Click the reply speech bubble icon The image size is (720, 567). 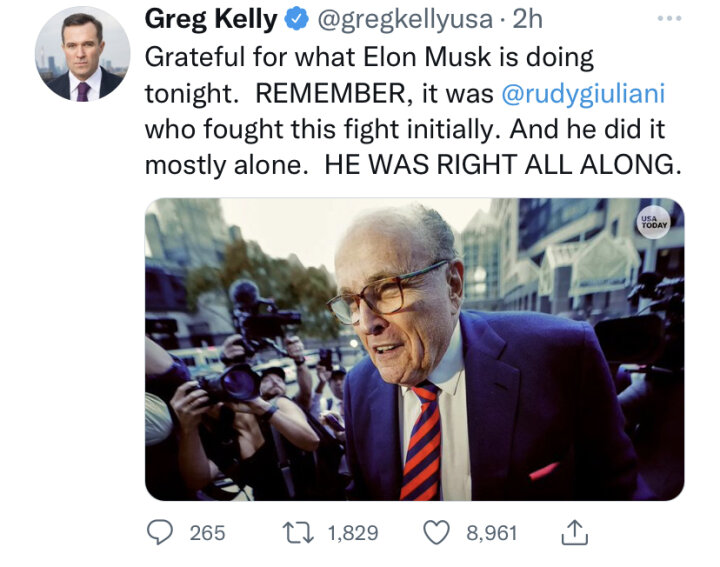(x=160, y=532)
